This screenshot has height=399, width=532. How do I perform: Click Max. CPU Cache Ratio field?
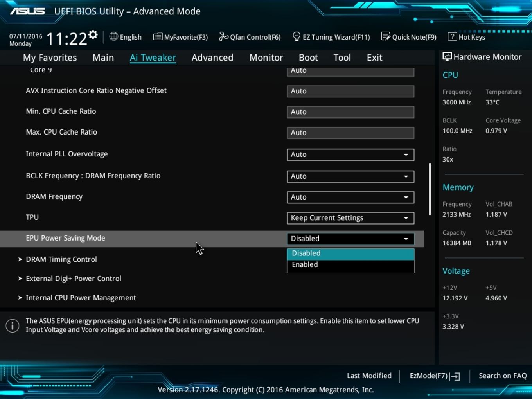(x=350, y=133)
